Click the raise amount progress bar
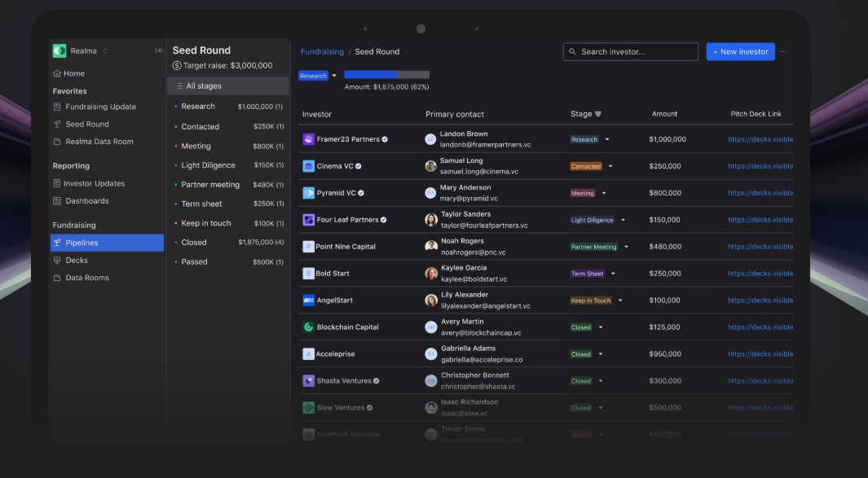This screenshot has height=478, width=868. pyautogui.click(x=387, y=75)
